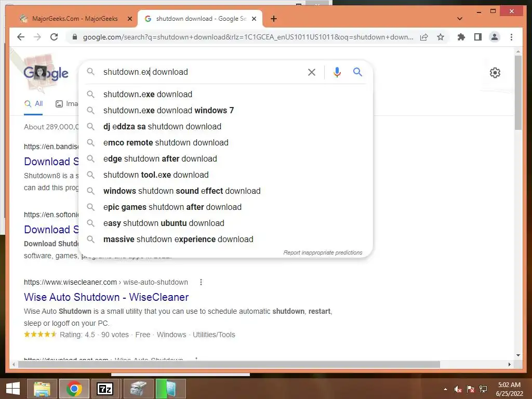Open the tab search chevron
532x399 pixels.
point(460,19)
